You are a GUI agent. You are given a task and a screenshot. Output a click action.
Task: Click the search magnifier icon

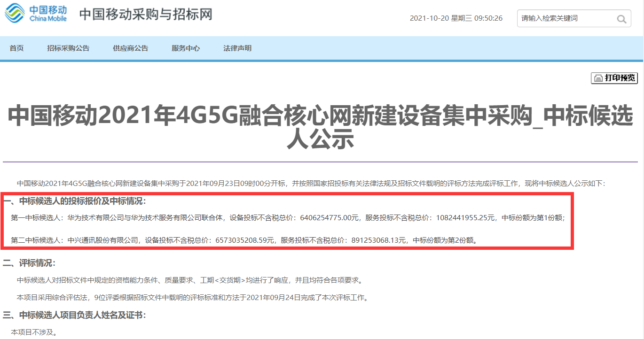pos(621,19)
